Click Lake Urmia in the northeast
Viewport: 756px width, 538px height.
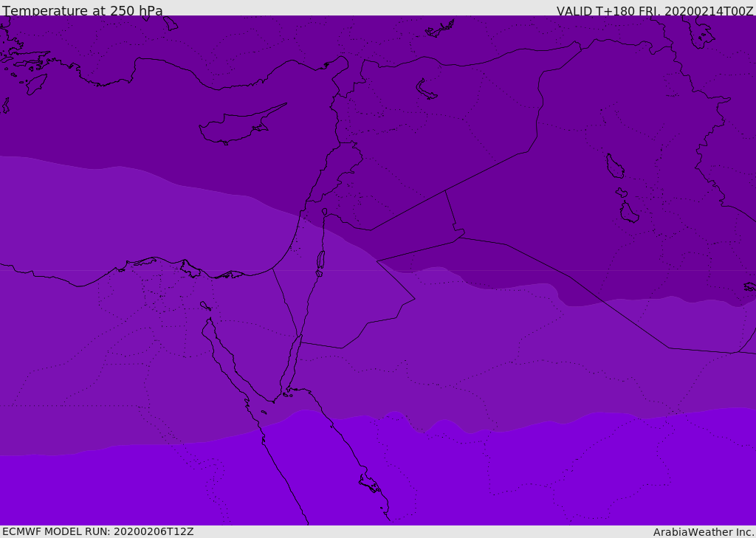tap(701, 31)
